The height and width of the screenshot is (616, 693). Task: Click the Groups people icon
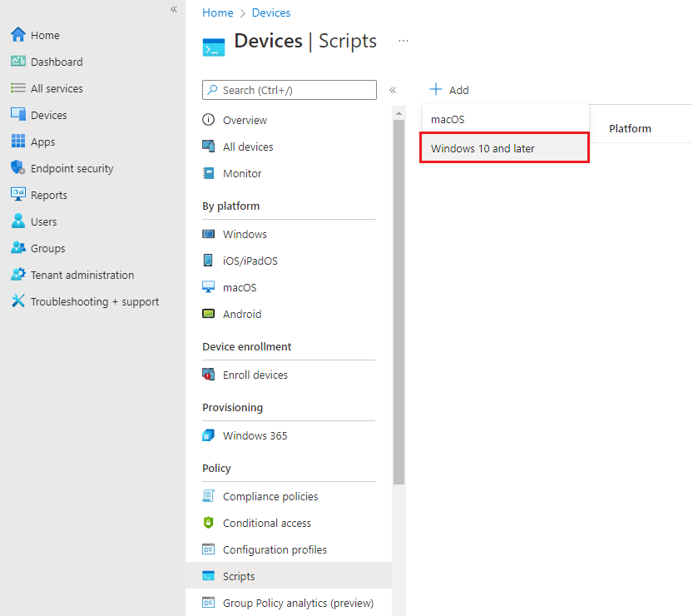tap(18, 247)
